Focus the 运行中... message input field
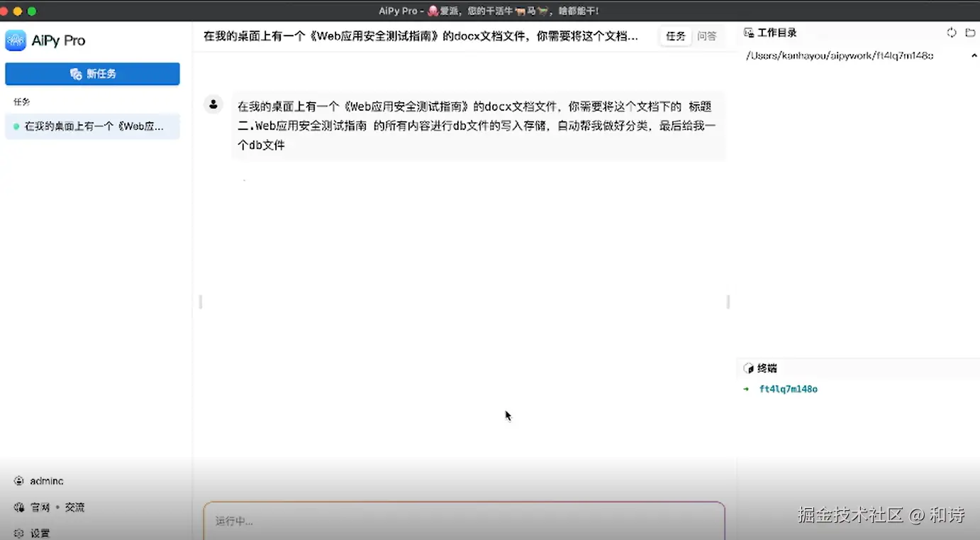The height and width of the screenshot is (540, 980). pos(464,521)
